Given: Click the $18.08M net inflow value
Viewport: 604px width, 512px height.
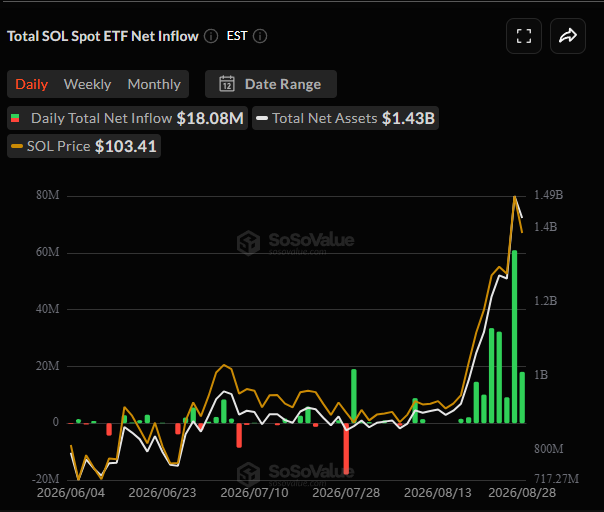Looking at the screenshot, I should pyautogui.click(x=210, y=118).
